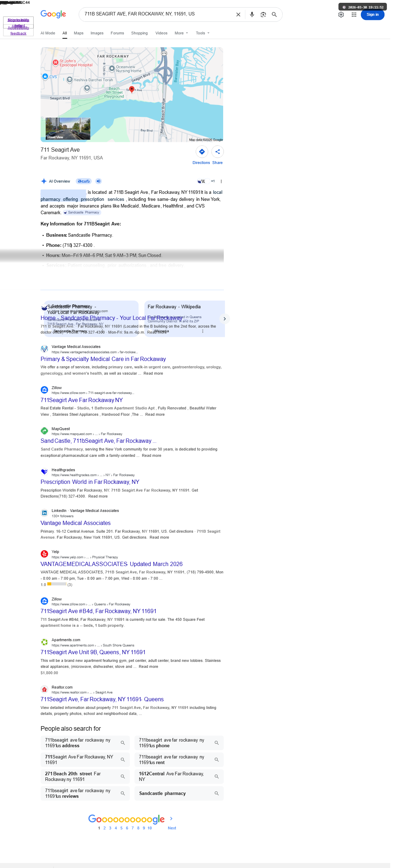The height and width of the screenshot is (868, 395).
Task: Clear the search box with the X icon
Action: tap(238, 14)
